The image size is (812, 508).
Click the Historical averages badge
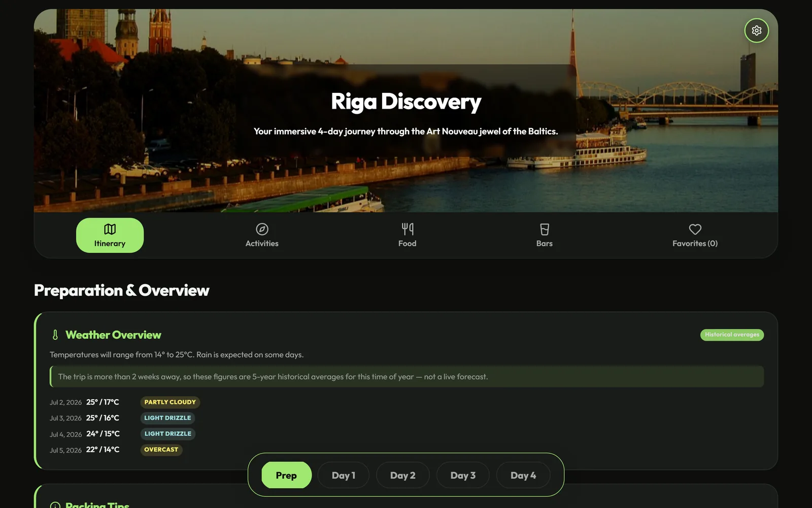coord(732,335)
